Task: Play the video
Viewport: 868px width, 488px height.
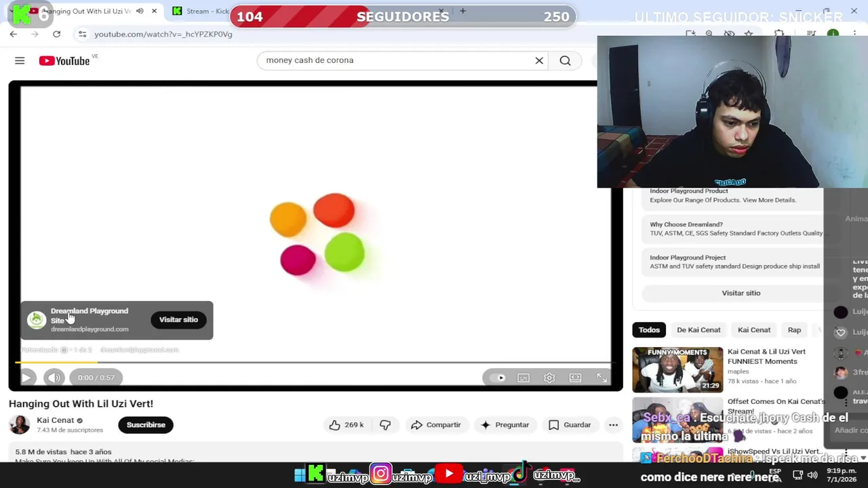Action: (26, 378)
